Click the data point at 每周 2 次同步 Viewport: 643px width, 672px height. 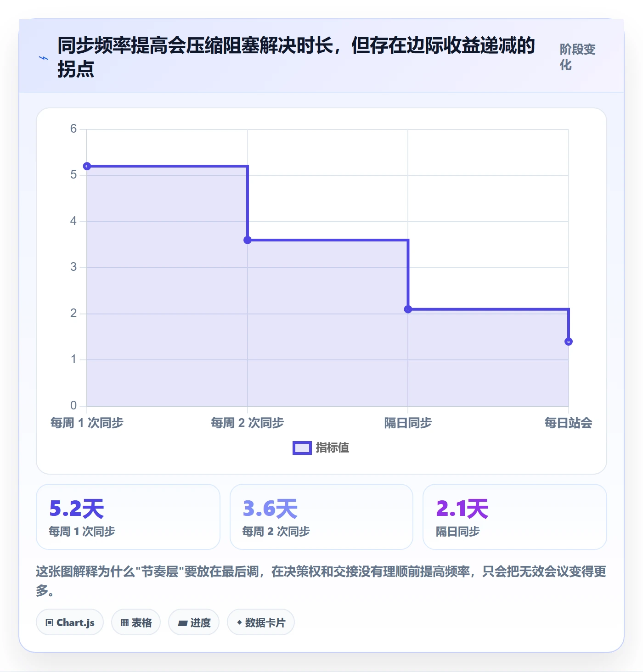(x=248, y=240)
